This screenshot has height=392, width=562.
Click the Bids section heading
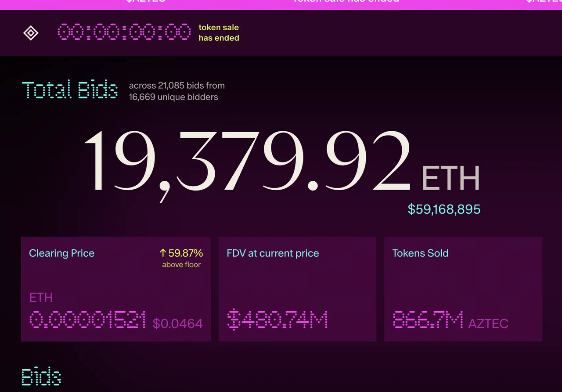pos(41,377)
